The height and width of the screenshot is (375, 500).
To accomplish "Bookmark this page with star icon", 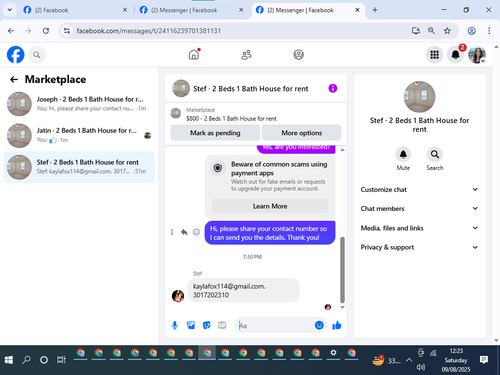I will coord(447,31).
